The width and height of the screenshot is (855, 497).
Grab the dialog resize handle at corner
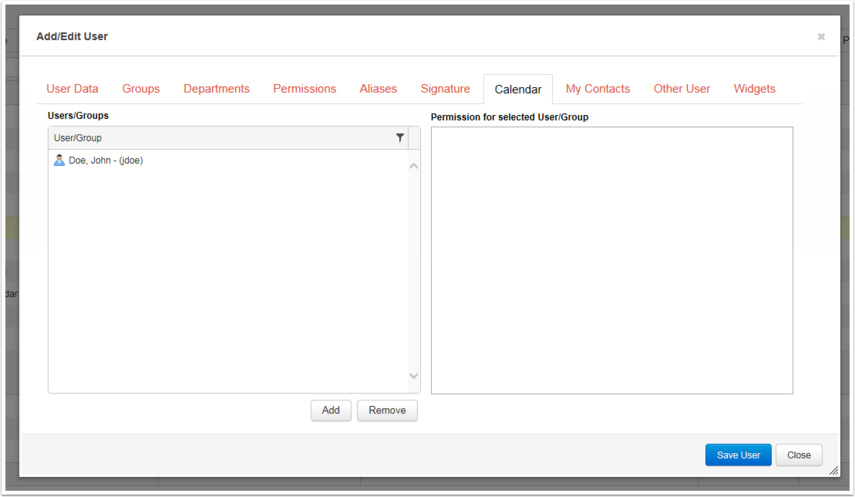point(834,470)
